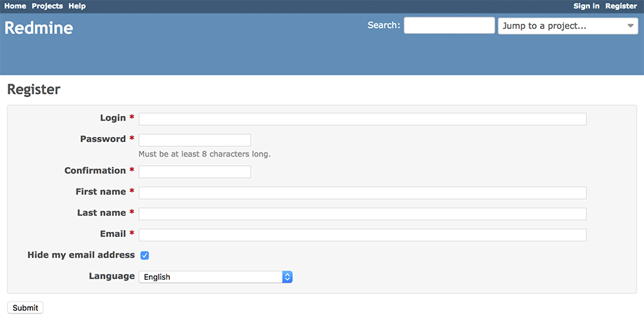Focus the Search text box
The height and width of the screenshot is (324, 644).
click(449, 25)
